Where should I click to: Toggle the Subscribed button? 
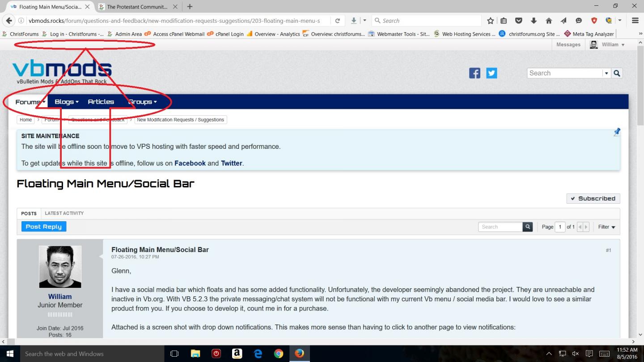point(593,198)
